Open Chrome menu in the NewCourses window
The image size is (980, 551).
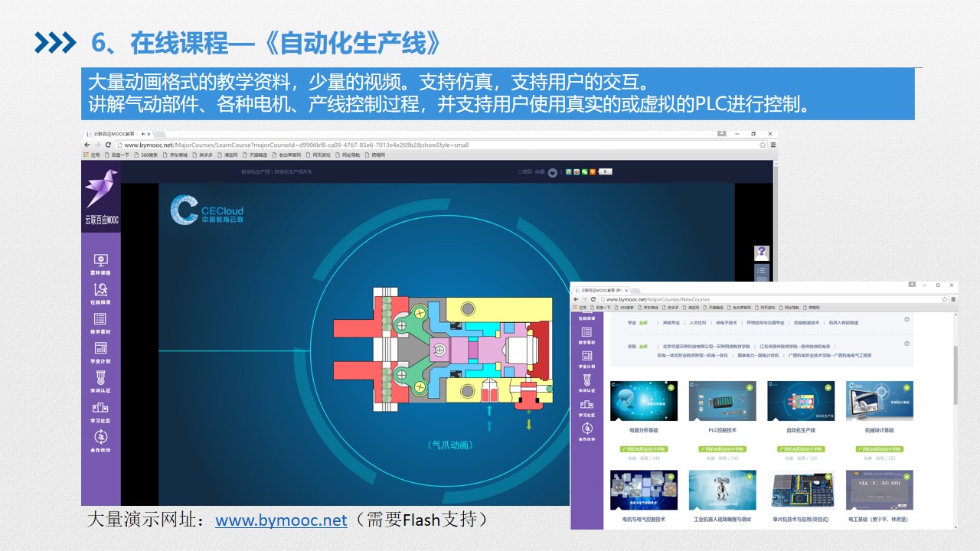(952, 299)
